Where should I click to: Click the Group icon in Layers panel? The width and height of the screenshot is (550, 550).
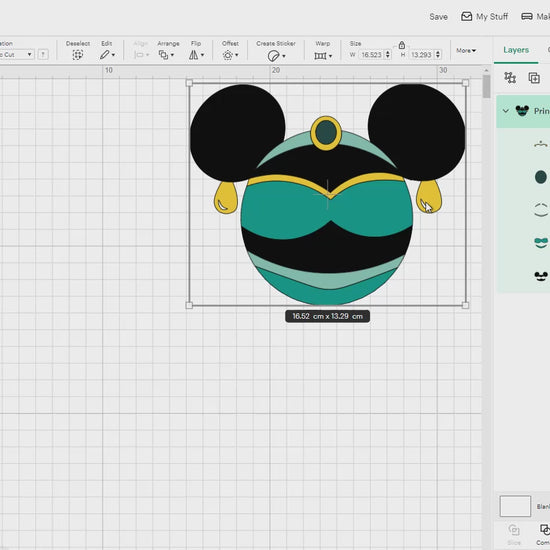tap(510, 78)
